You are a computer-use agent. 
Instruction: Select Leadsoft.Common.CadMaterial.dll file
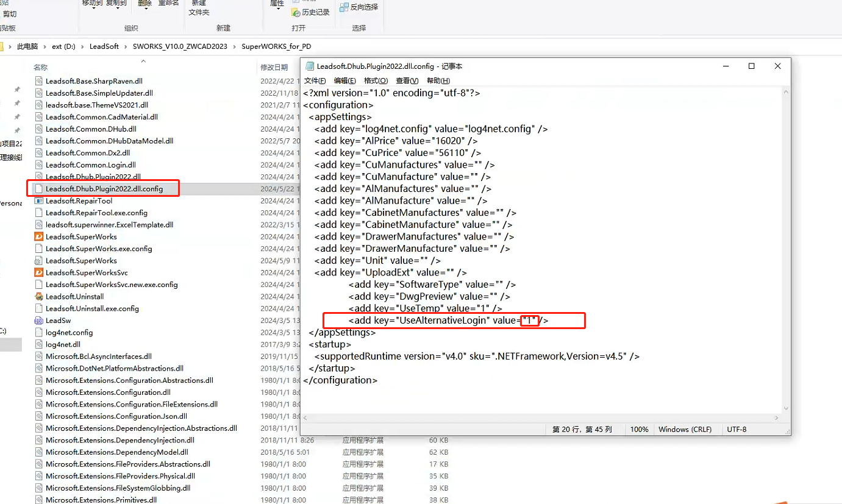pyautogui.click(x=102, y=117)
